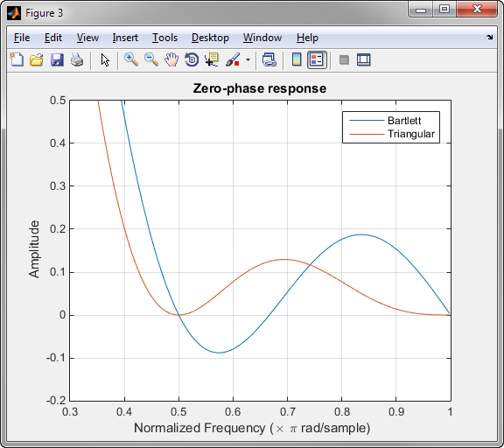Open a file with the folder icon
The width and height of the screenshot is (504, 448).
37,59
